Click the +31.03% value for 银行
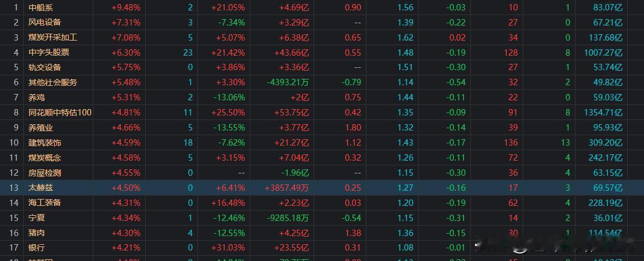Viewport: 644px width, 261px height. [228, 248]
